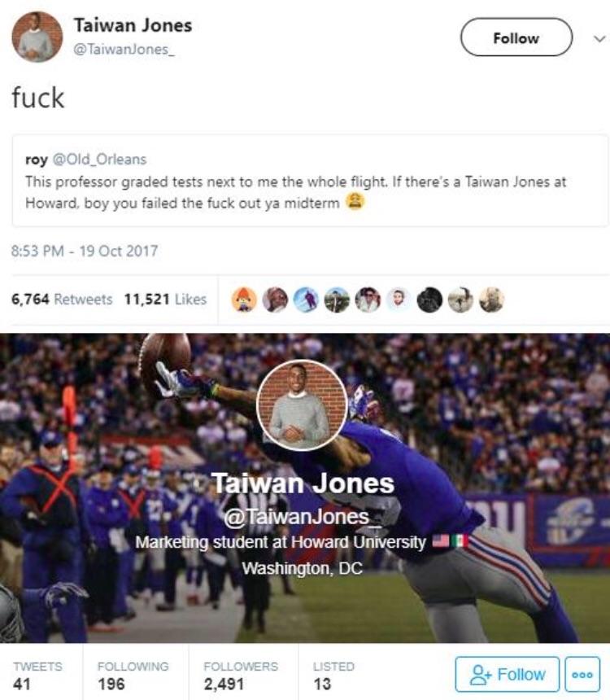Click the top Follow button

(x=516, y=37)
